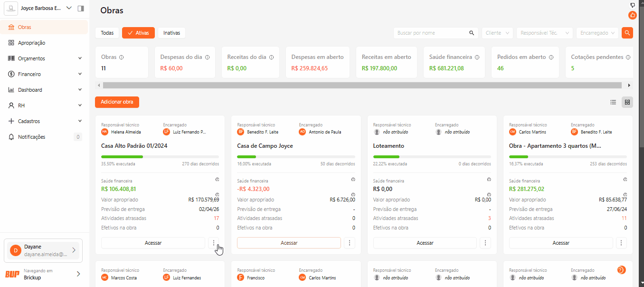644x287 pixels.
Task: Go to Obras in sidebar
Action: 45,27
